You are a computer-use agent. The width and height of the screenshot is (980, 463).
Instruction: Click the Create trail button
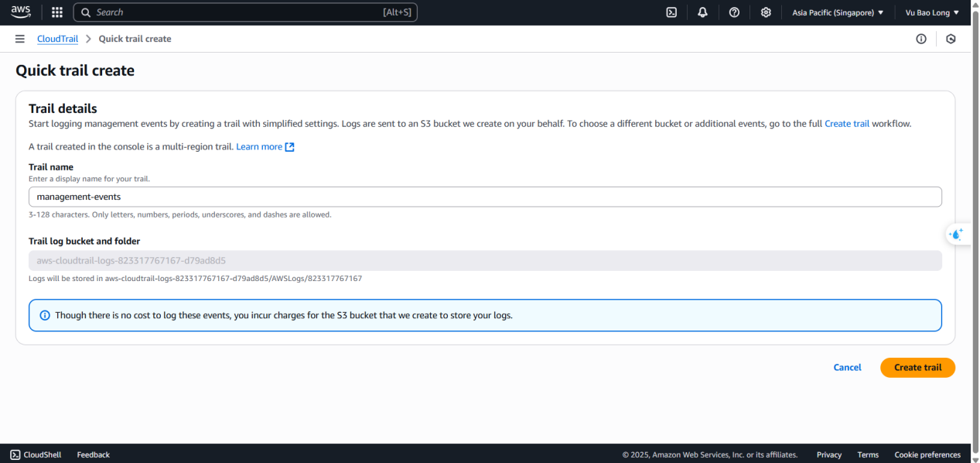(917, 368)
